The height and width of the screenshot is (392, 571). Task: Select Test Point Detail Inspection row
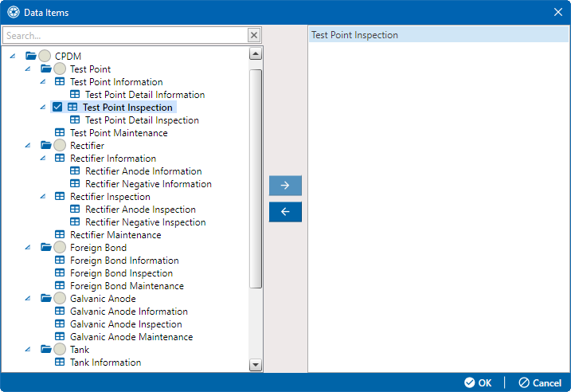tap(142, 120)
